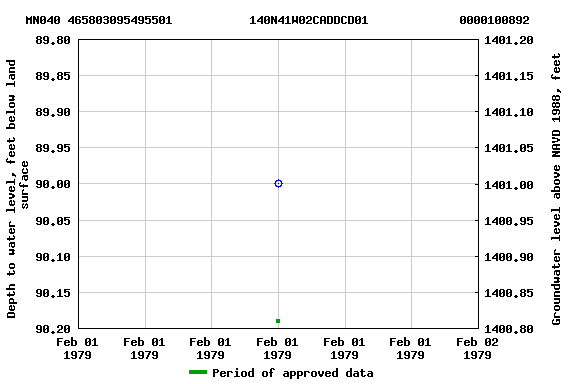The width and height of the screenshot is (576, 384).
Task: Click left axis value 89.80
Action: [x=53, y=40]
